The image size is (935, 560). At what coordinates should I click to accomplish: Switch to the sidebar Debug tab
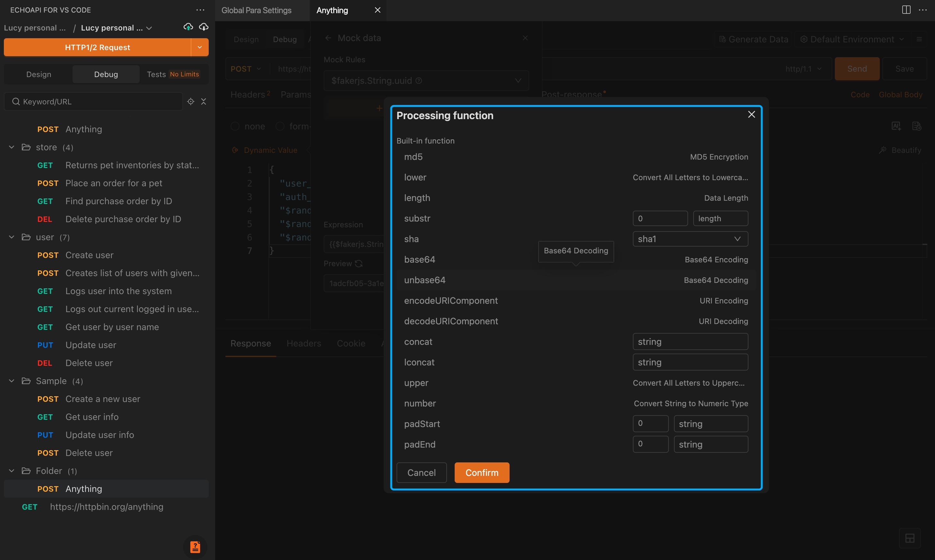pyautogui.click(x=106, y=74)
